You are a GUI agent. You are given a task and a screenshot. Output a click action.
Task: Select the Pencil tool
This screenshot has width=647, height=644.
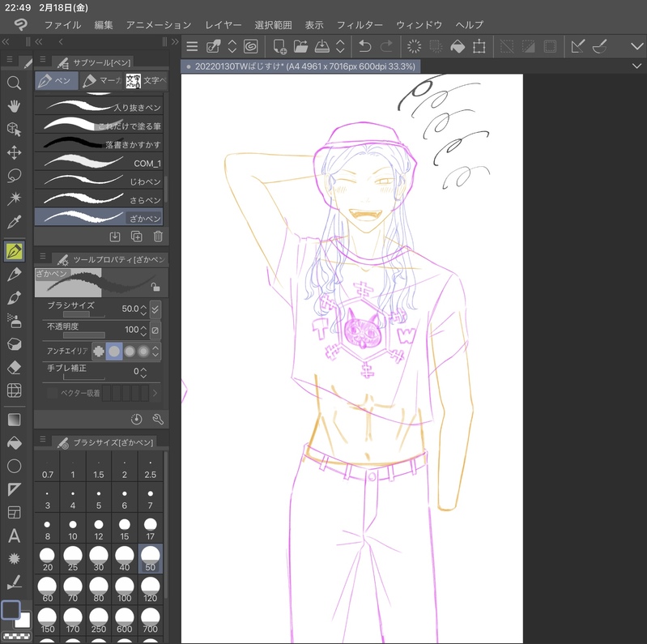[x=14, y=274]
